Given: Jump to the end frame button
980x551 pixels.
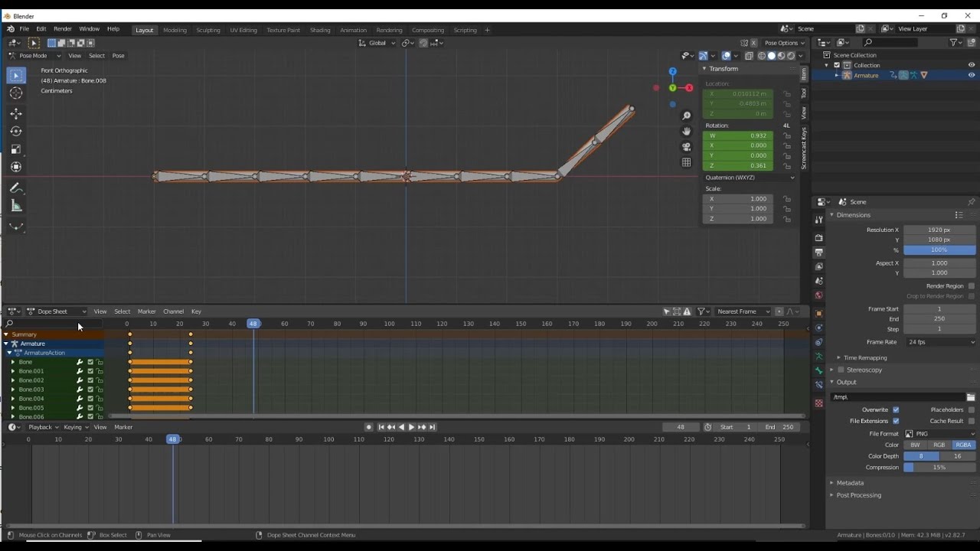Looking at the screenshot, I should [x=432, y=427].
